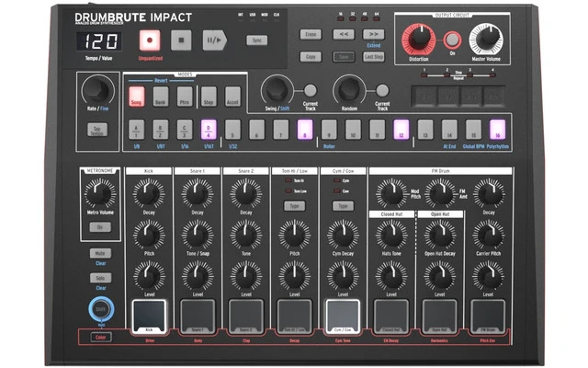
Task: Click the rewind << button
Action: pos(344,35)
